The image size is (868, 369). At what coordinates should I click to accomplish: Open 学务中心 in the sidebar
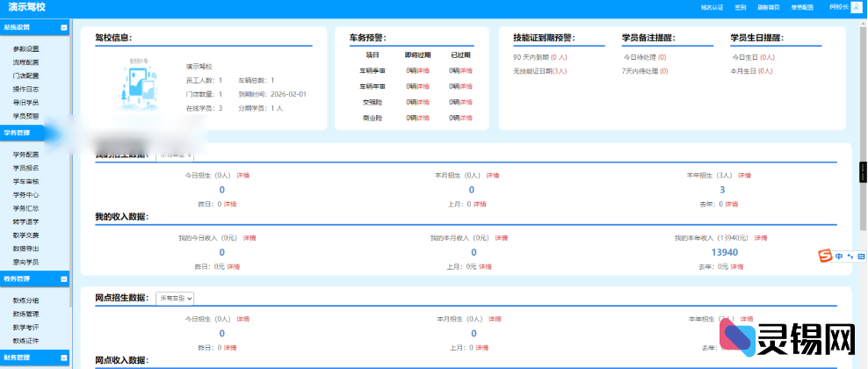[26, 195]
